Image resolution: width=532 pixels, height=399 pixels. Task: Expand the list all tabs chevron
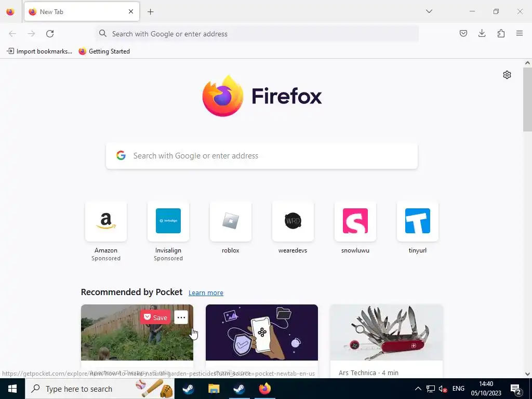point(429,11)
